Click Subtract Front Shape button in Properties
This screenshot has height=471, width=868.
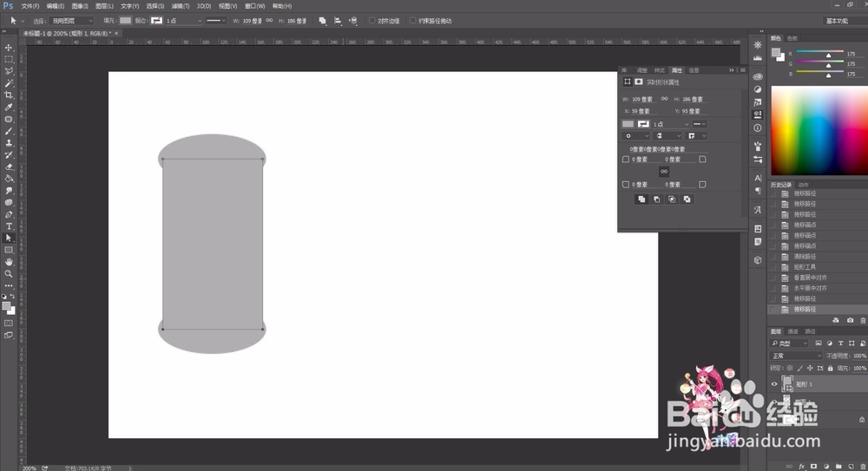[656, 200]
